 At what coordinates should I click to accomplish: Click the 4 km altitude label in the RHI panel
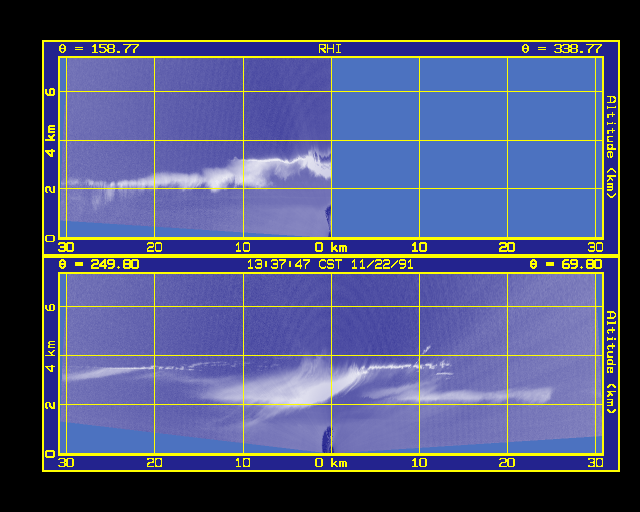[50, 141]
